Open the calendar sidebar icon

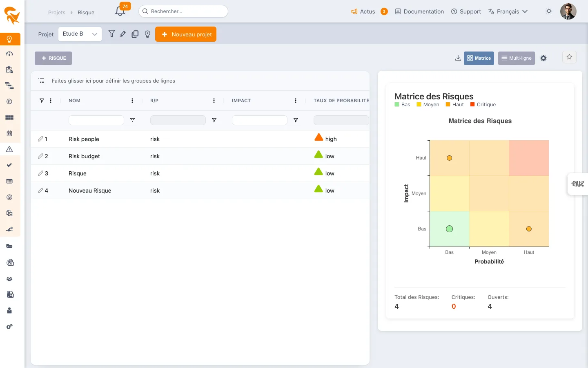click(9, 133)
